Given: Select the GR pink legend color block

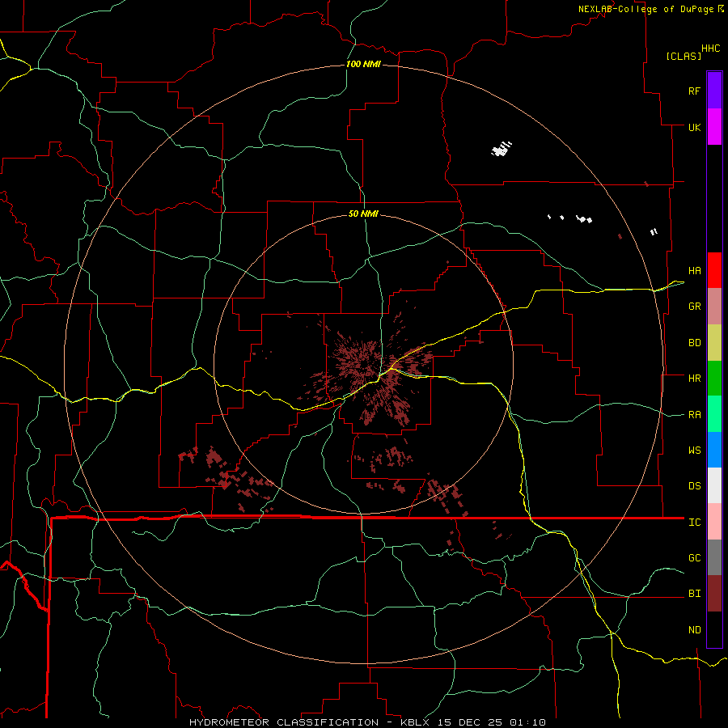Looking at the screenshot, I should (714, 306).
